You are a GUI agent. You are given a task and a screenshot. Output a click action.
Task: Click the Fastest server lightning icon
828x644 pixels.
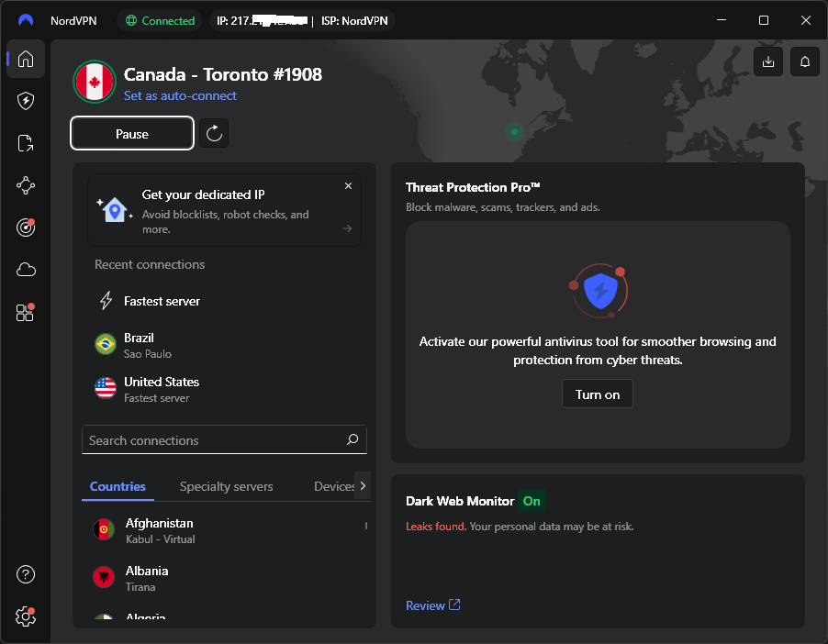(x=106, y=300)
